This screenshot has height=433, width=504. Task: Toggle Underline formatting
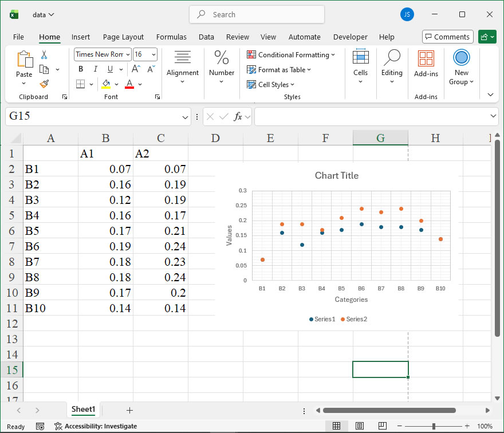[109, 69]
